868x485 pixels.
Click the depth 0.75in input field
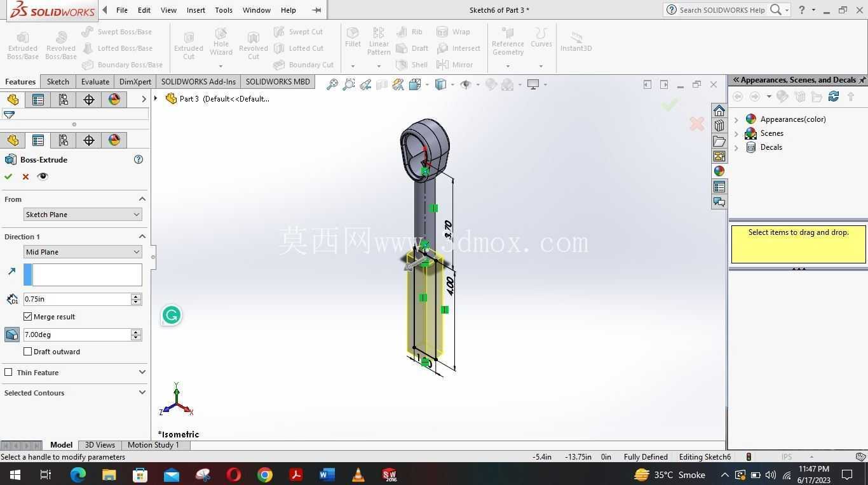(x=77, y=299)
